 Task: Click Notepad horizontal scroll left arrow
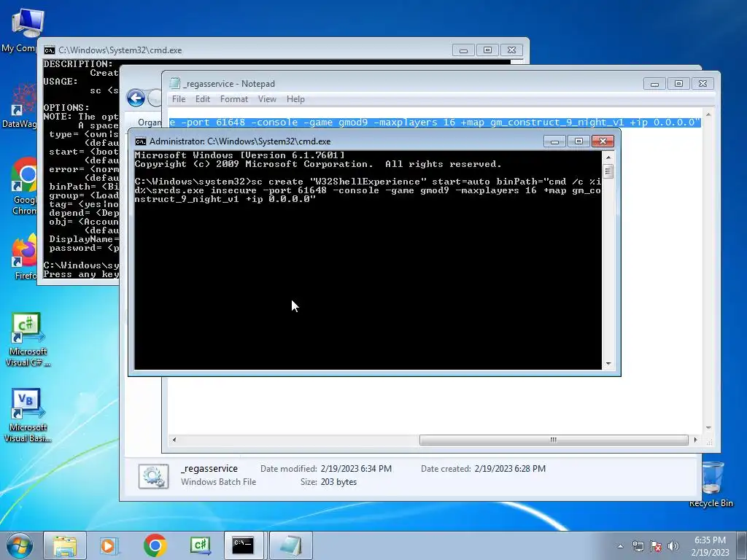pyautogui.click(x=174, y=440)
